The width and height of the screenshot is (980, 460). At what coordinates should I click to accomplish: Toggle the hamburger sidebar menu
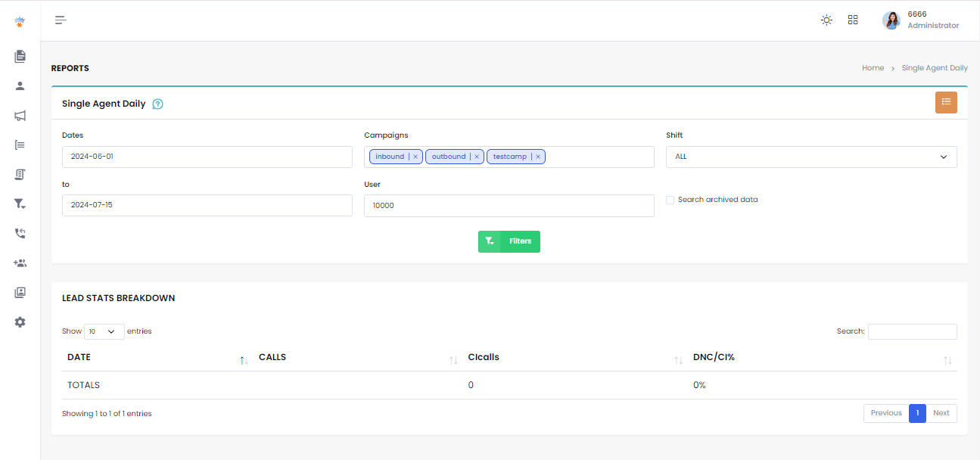61,20
